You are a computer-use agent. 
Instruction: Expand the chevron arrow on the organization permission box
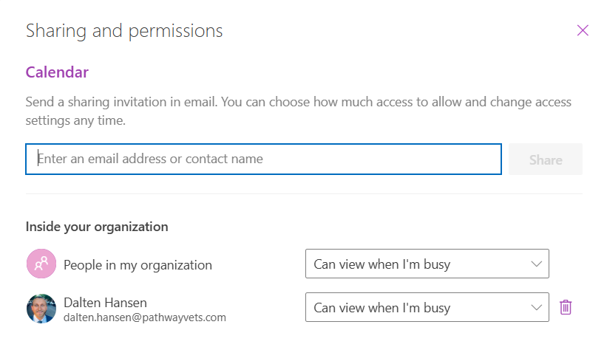(x=537, y=264)
